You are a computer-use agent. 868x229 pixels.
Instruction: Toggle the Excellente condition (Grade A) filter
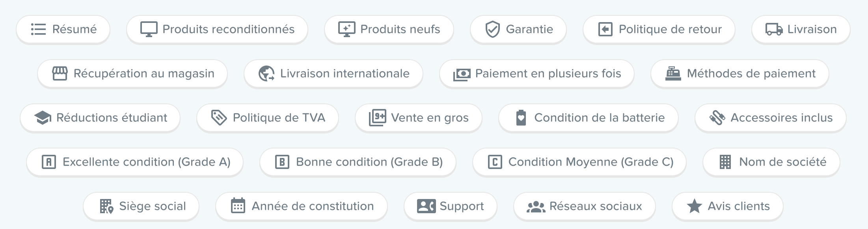click(135, 162)
